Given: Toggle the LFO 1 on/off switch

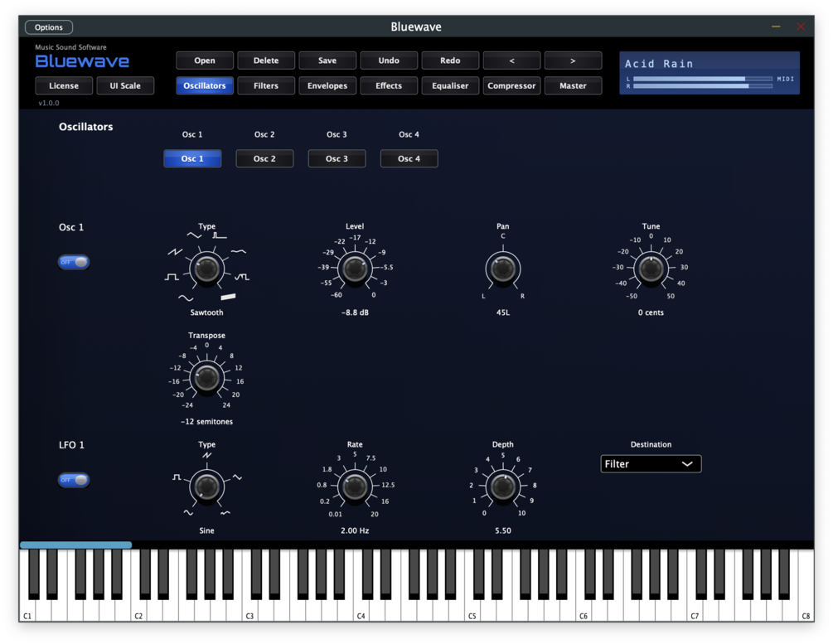Looking at the screenshot, I should 73,480.
